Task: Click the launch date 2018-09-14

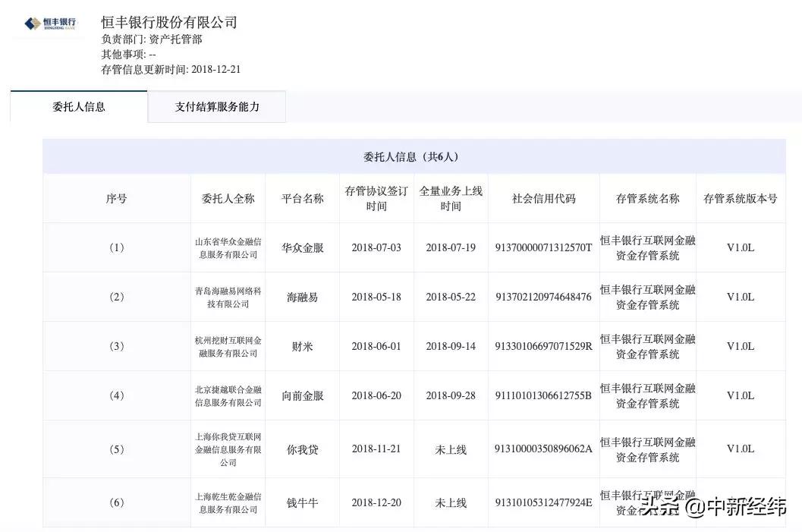Action: (x=451, y=346)
